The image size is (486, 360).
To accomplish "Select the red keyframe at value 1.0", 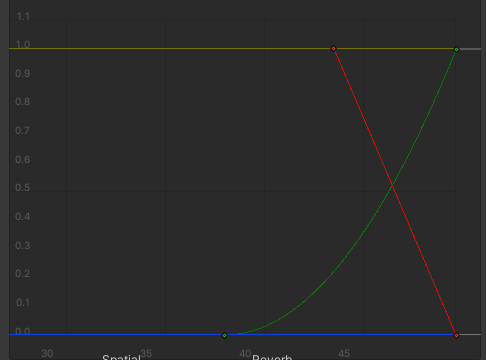I will click(333, 49).
